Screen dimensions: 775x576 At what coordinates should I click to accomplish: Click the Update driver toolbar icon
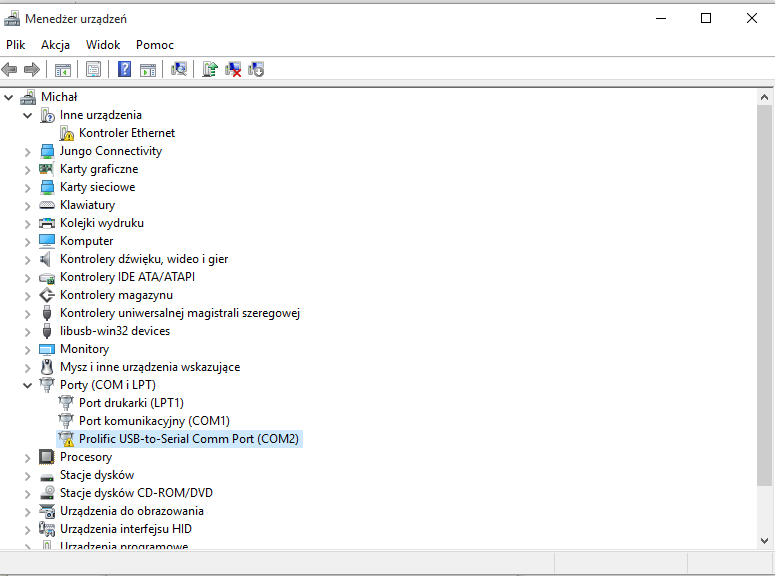tap(210, 69)
